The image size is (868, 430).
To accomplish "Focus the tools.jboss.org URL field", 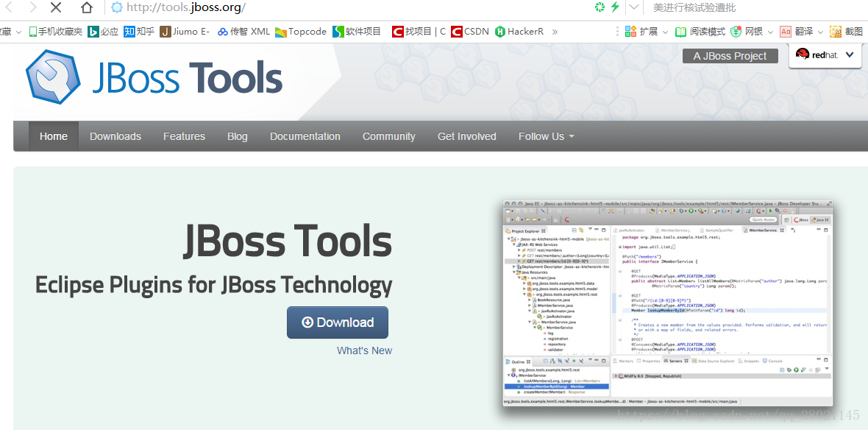I will pyautogui.click(x=349, y=7).
